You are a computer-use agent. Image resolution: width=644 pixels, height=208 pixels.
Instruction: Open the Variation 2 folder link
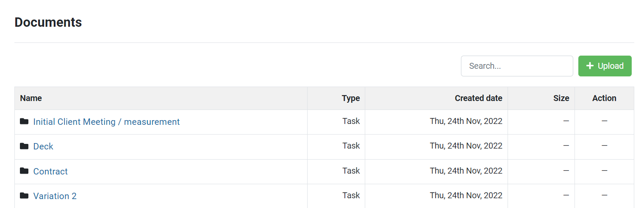55,196
